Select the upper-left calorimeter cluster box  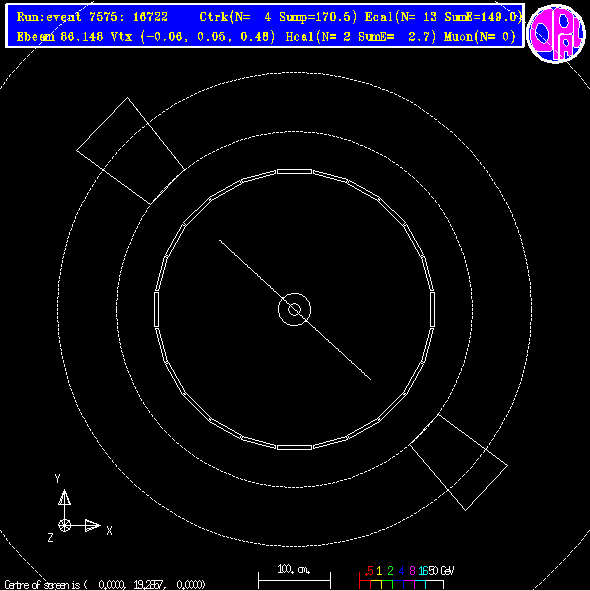(x=130, y=151)
